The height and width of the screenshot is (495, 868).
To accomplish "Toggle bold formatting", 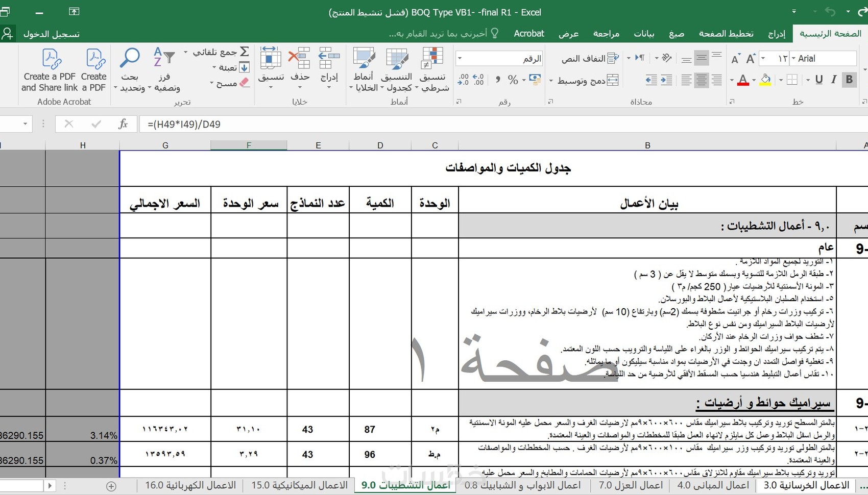I will pos(849,80).
